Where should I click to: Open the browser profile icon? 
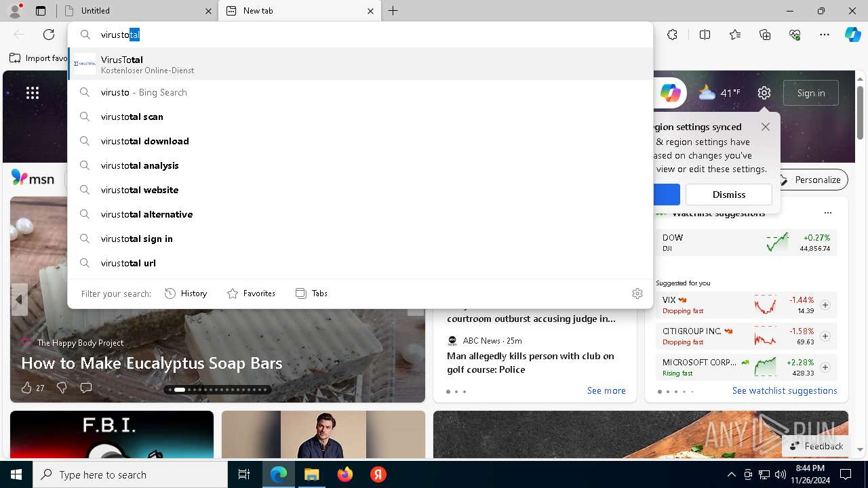click(15, 11)
